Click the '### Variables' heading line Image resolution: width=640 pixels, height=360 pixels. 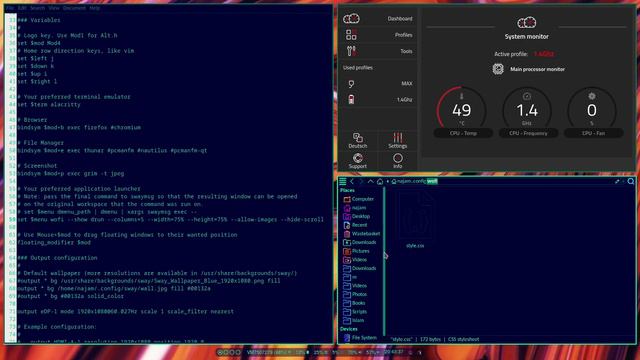(39, 20)
